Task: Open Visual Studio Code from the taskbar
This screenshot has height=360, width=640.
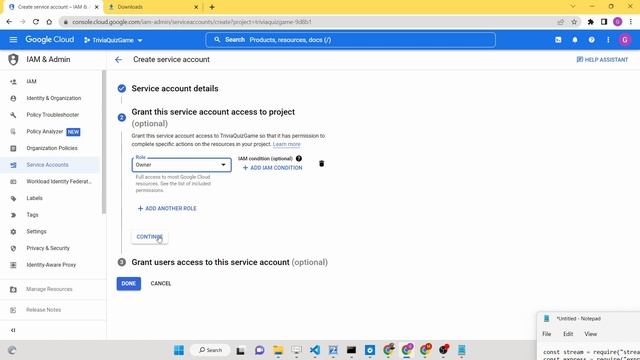Action: (315, 350)
